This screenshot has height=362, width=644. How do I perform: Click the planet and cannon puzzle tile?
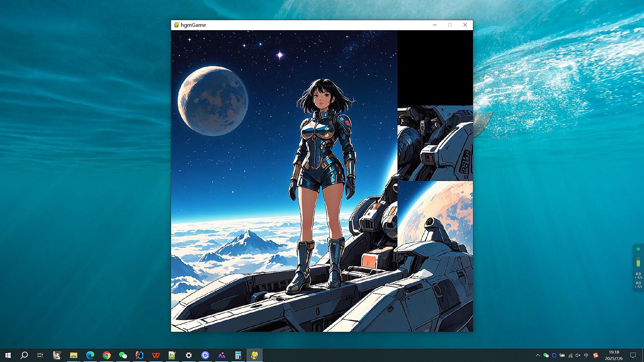coord(435,219)
